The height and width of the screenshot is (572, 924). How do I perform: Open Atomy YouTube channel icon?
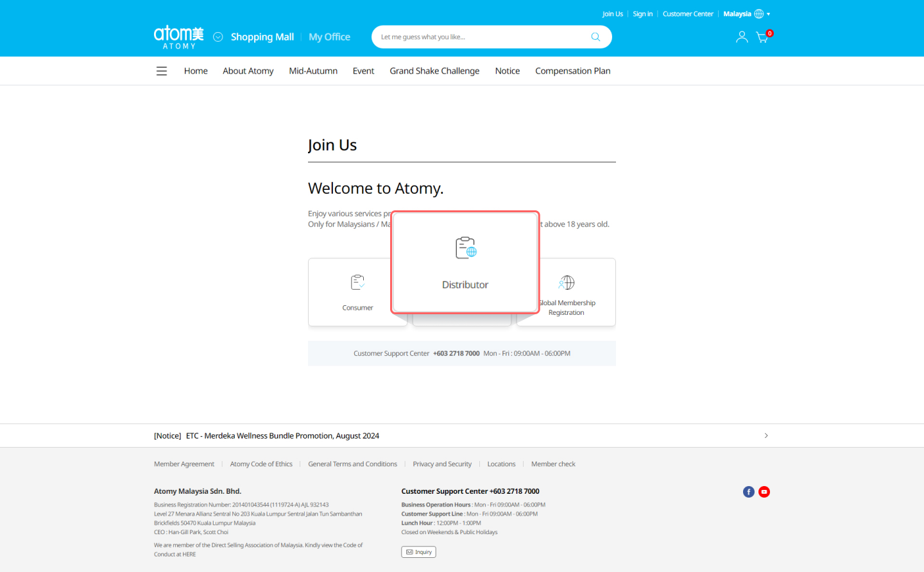(764, 492)
